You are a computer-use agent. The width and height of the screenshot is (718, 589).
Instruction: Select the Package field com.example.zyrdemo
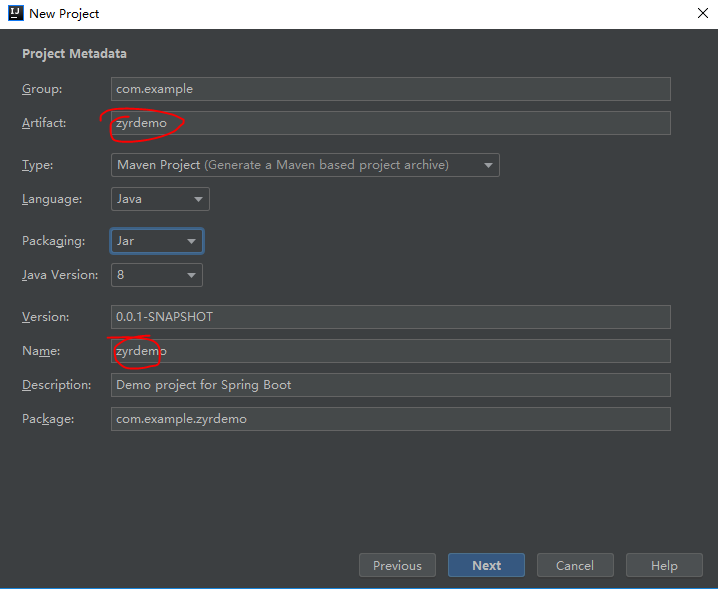[391, 419]
